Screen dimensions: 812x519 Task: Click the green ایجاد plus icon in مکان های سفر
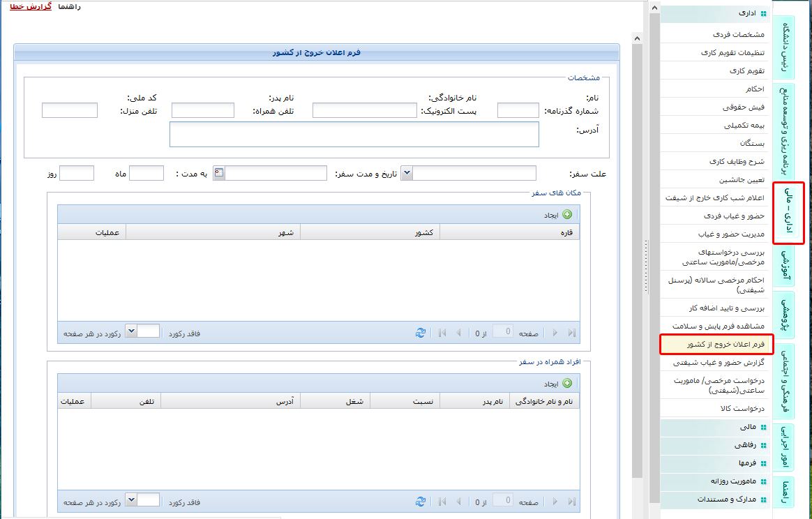coord(567,214)
